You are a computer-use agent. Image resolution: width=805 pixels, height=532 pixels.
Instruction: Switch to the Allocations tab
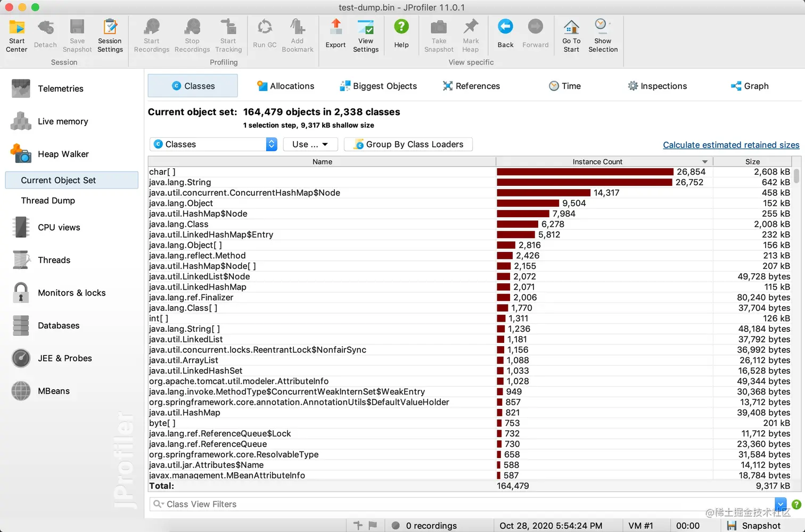click(x=285, y=86)
